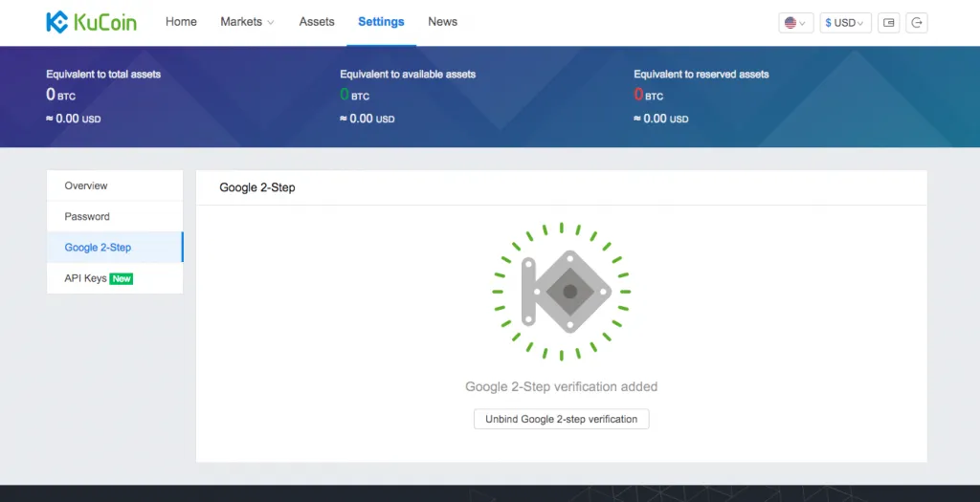Screen dimensions: 980x502
Task: Open the USD currency dropdown
Action: (x=845, y=23)
